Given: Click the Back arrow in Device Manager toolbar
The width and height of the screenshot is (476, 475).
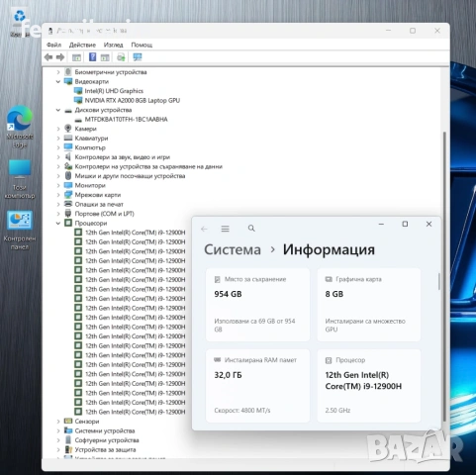Looking at the screenshot, I should (x=48, y=57).
